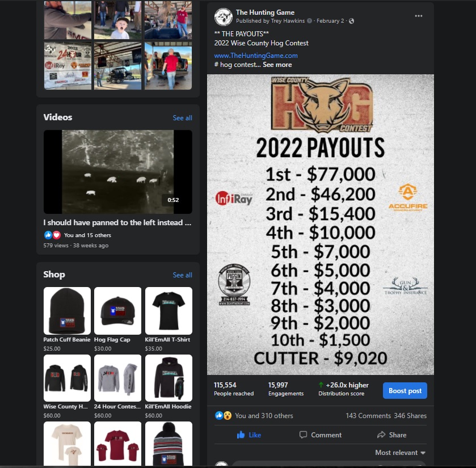
Task: See all videos
Action: point(182,118)
